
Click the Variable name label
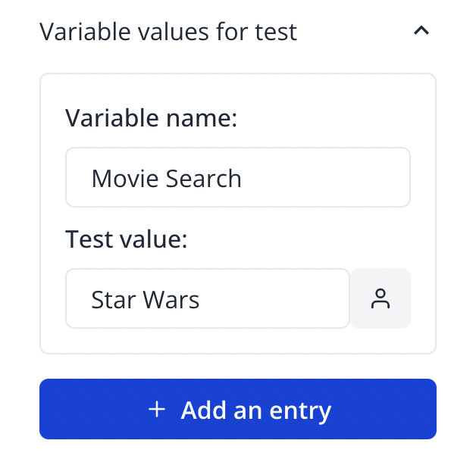[x=152, y=118]
